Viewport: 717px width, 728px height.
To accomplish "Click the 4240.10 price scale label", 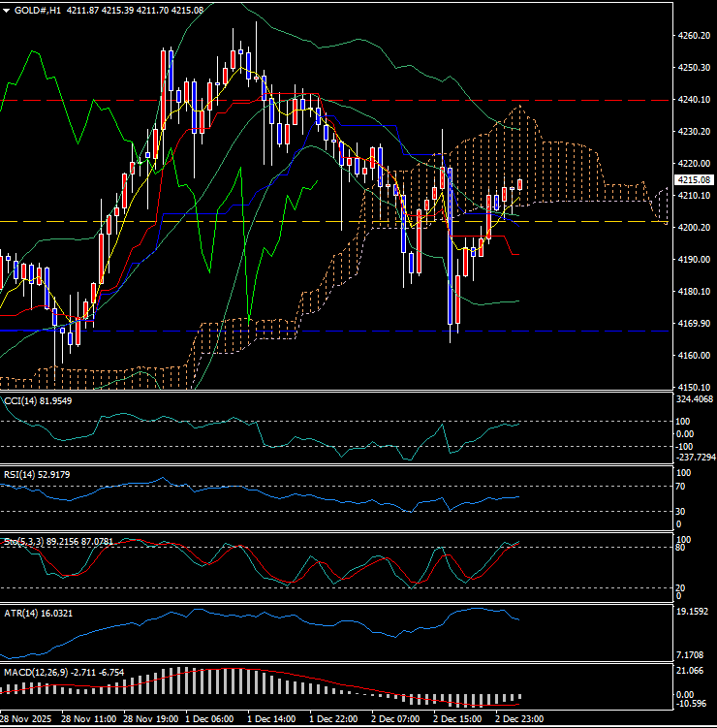I will coord(692,100).
